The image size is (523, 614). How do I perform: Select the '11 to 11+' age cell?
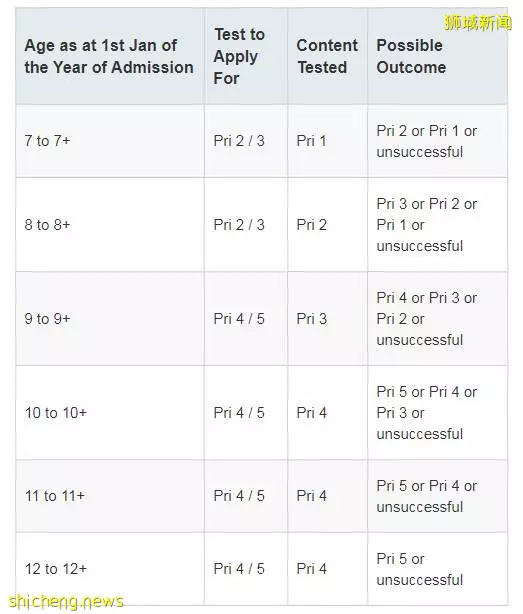pyautogui.click(x=55, y=496)
